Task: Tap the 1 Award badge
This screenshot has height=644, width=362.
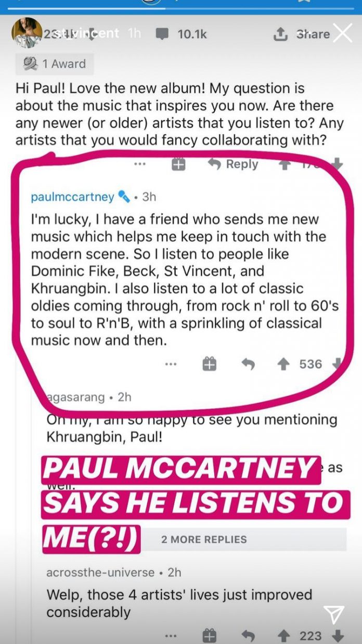Action: [x=55, y=64]
